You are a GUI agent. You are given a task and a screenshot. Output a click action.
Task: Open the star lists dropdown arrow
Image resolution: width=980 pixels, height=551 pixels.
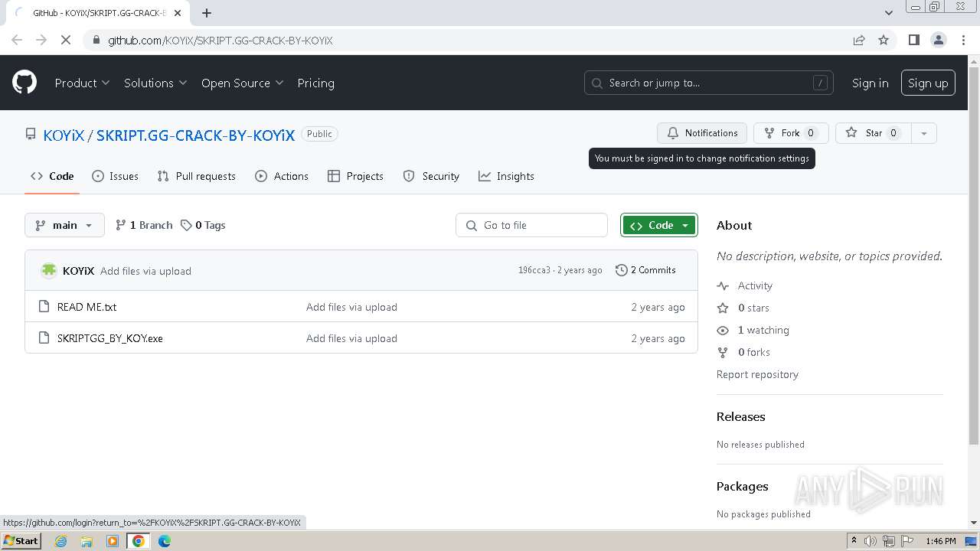(x=924, y=133)
